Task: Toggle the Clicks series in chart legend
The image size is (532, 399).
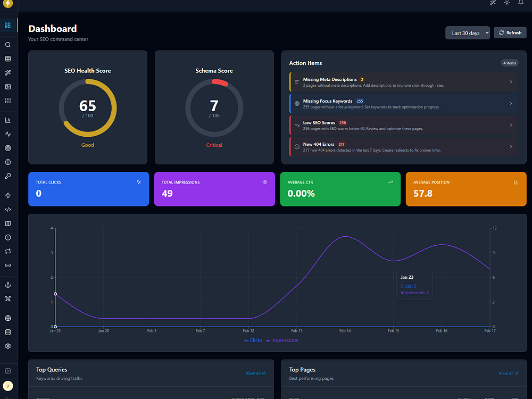Action: point(253,340)
